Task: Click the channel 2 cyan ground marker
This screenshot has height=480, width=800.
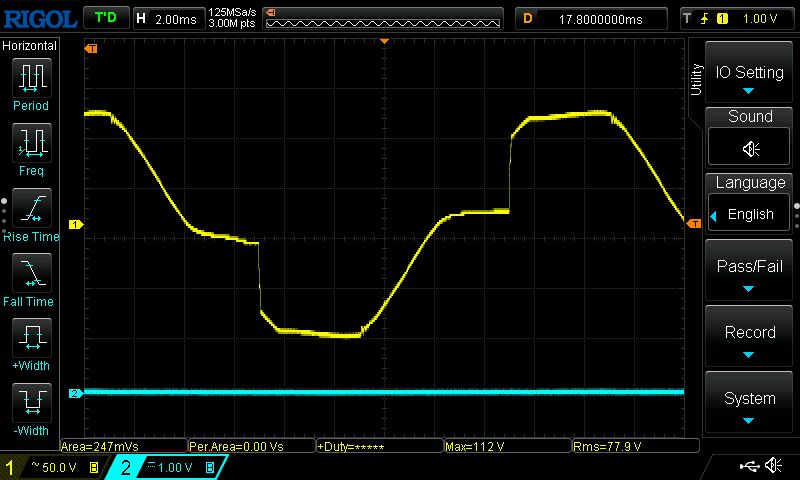Action: click(76, 393)
